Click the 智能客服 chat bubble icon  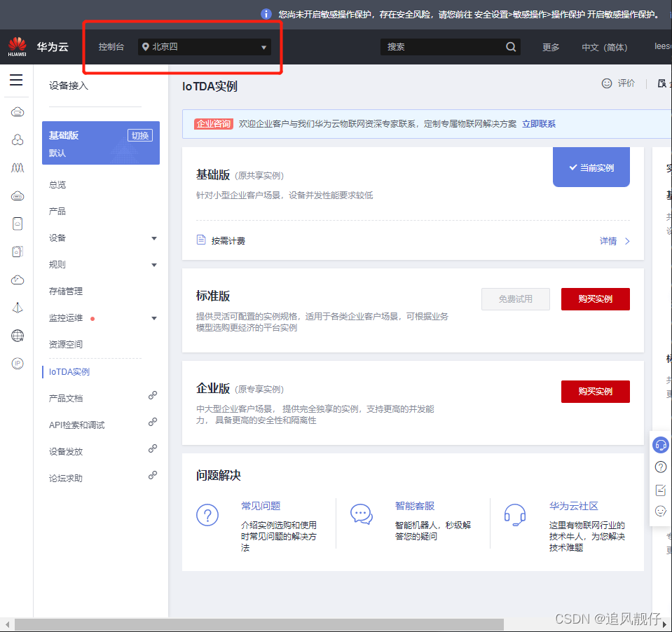tap(362, 514)
